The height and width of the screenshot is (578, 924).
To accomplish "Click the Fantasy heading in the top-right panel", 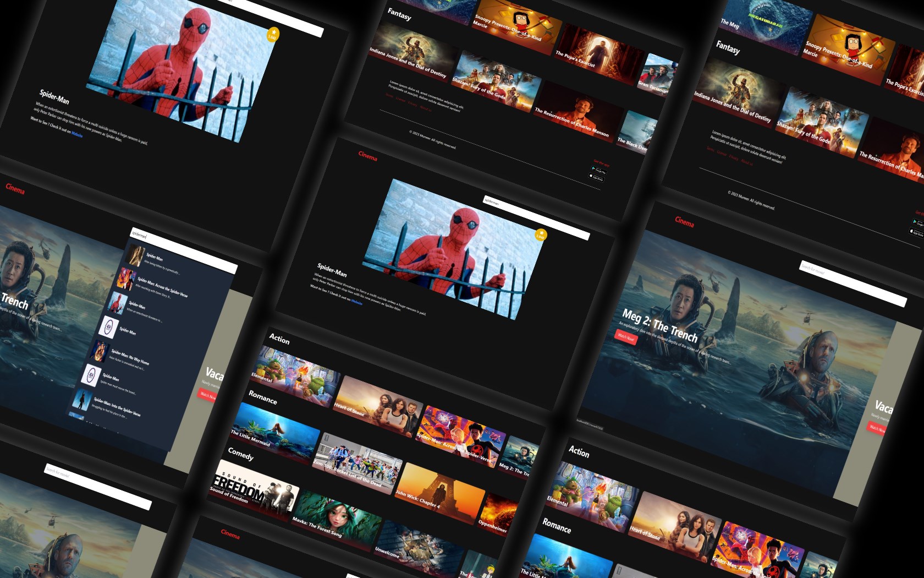I will 728,47.
